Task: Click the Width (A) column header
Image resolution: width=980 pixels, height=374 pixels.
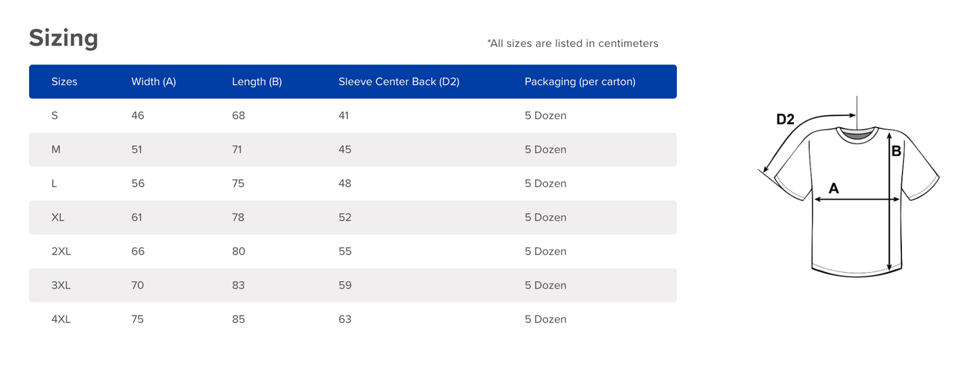Action: [153, 81]
